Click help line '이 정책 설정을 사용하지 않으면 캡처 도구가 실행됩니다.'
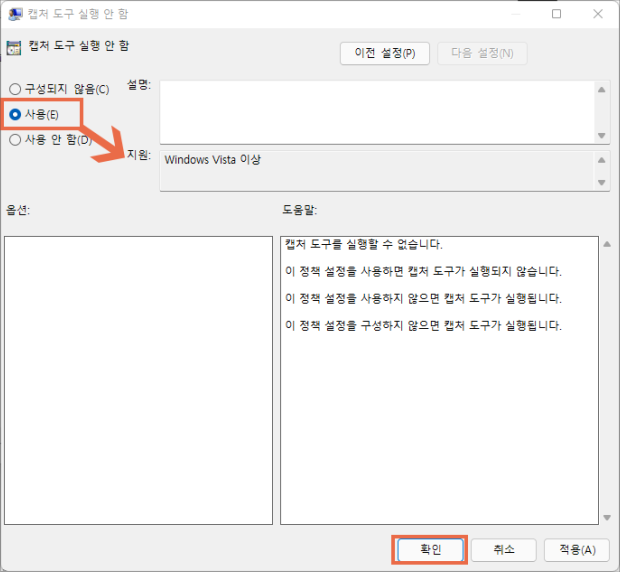Image resolution: width=620 pixels, height=572 pixels. point(423,298)
